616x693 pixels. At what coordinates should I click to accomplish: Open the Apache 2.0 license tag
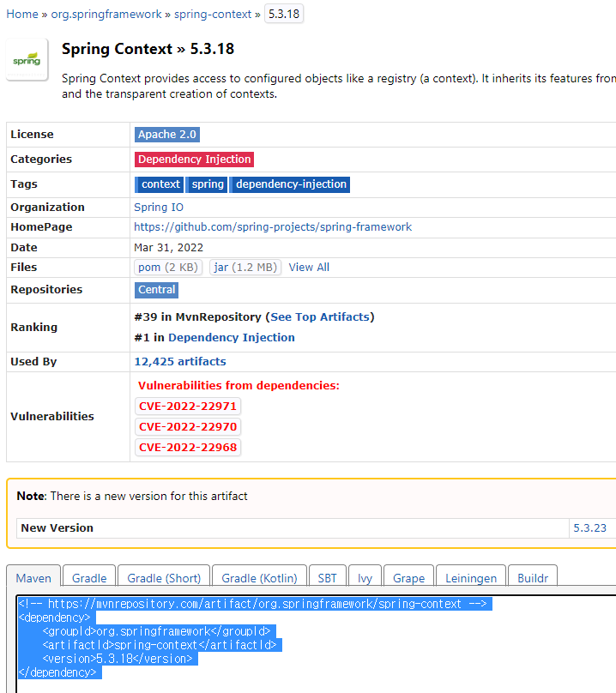[167, 135]
